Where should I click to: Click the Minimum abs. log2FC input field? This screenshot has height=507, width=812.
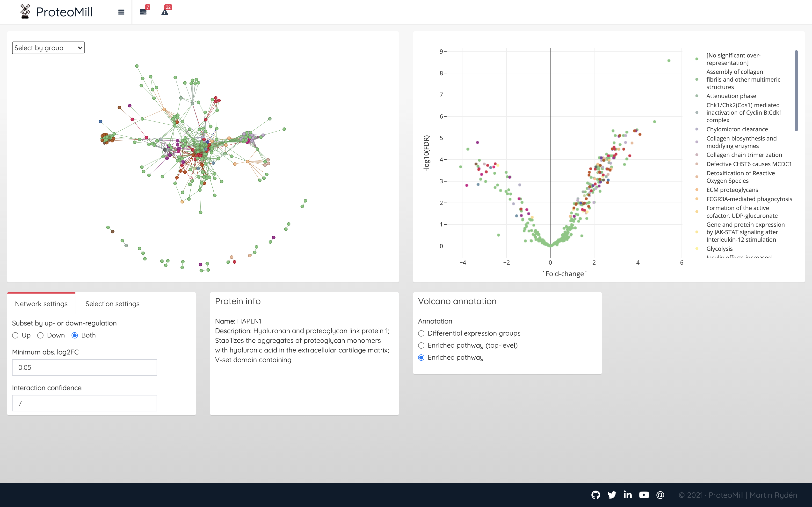coord(85,367)
